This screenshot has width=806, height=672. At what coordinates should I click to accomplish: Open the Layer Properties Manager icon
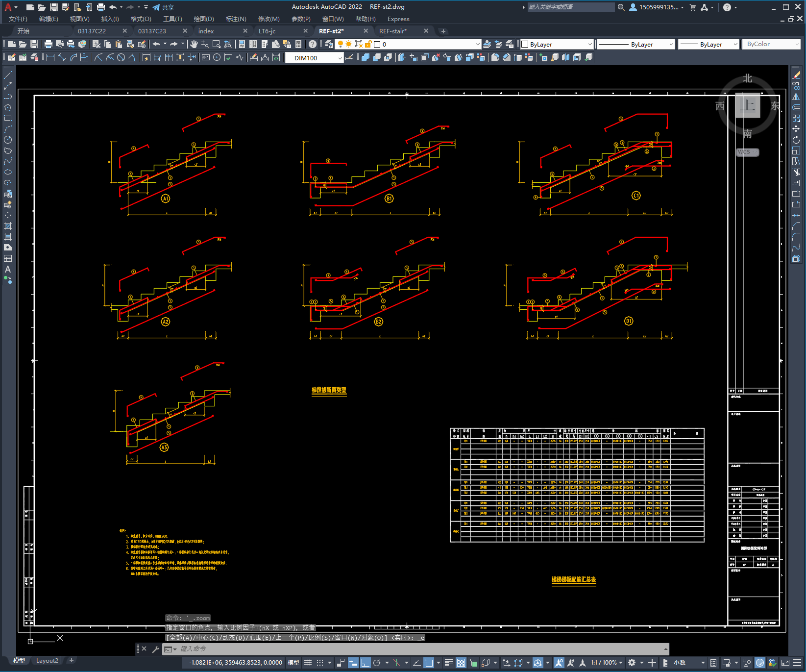tap(328, 44)
